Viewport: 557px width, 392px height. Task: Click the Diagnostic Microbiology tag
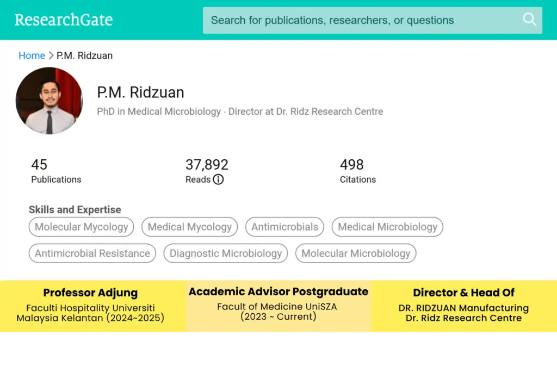(x=226, y=253)
